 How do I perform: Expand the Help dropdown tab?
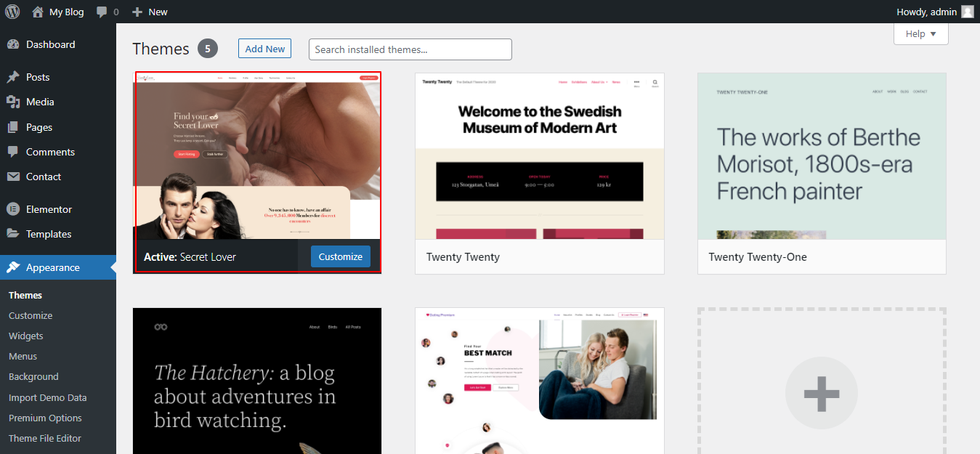coord(920,34)
